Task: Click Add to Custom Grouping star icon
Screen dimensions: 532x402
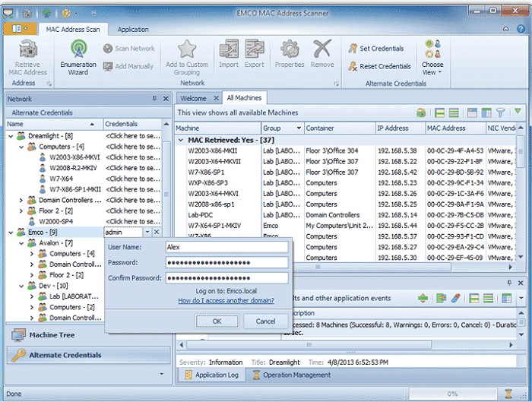Action: (x=187, y=49)
